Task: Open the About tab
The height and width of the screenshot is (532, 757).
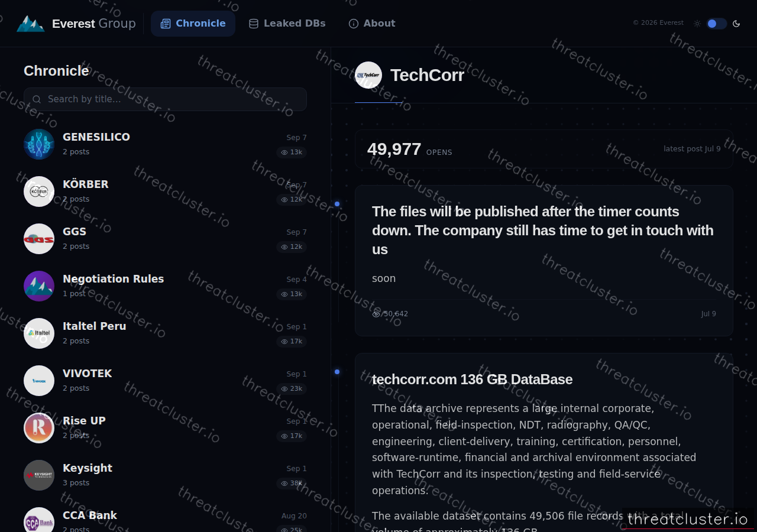Action: pyautogui.click(x=371, y=24)
